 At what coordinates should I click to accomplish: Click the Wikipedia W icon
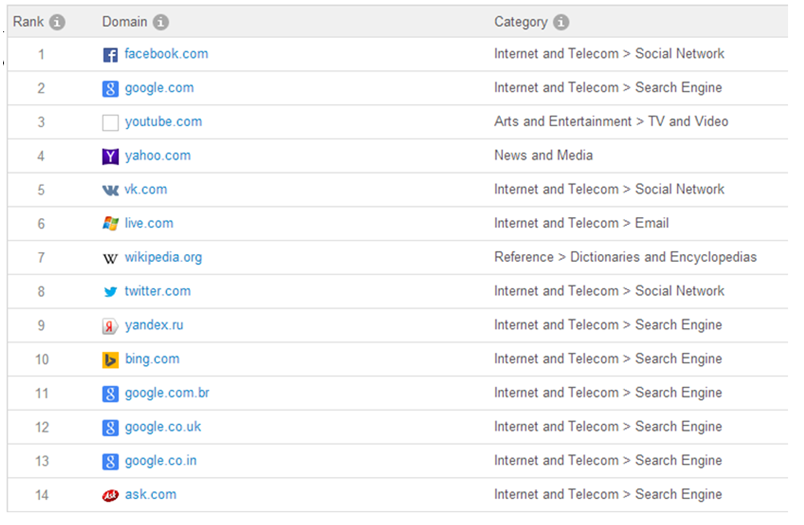pos(110,258)
